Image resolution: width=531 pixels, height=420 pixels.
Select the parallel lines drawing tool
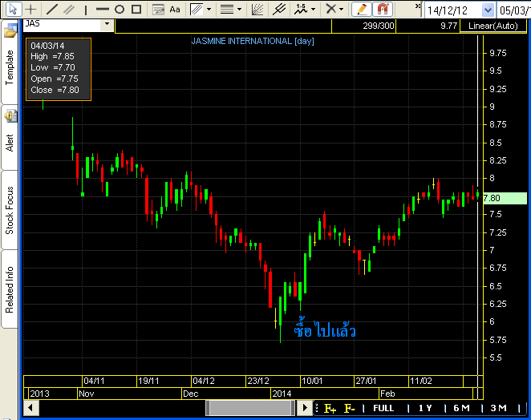(69, 9)
